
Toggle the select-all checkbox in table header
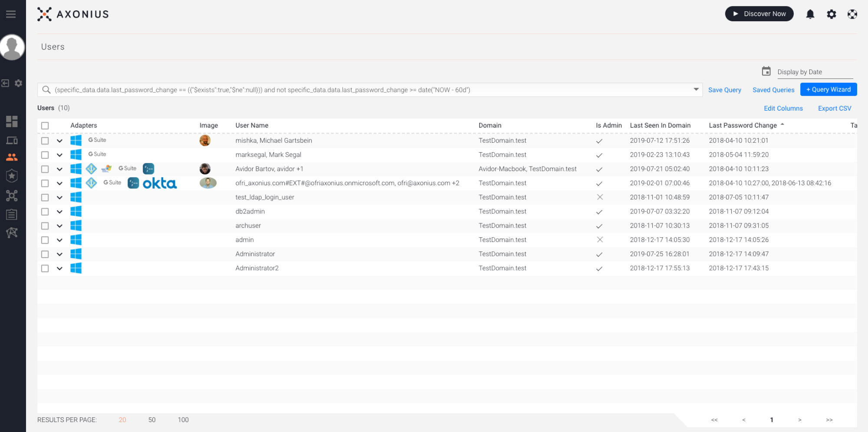coord(45,126)
